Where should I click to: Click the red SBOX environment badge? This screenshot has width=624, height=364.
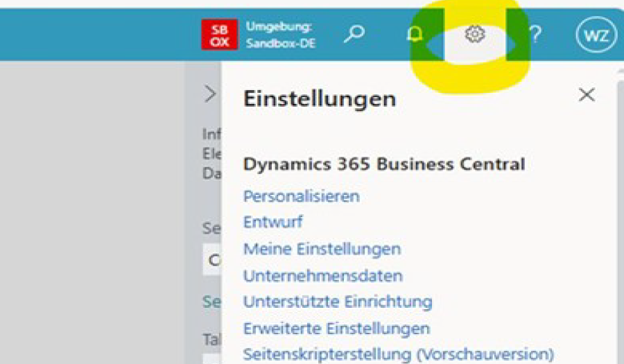coord(219,34)
